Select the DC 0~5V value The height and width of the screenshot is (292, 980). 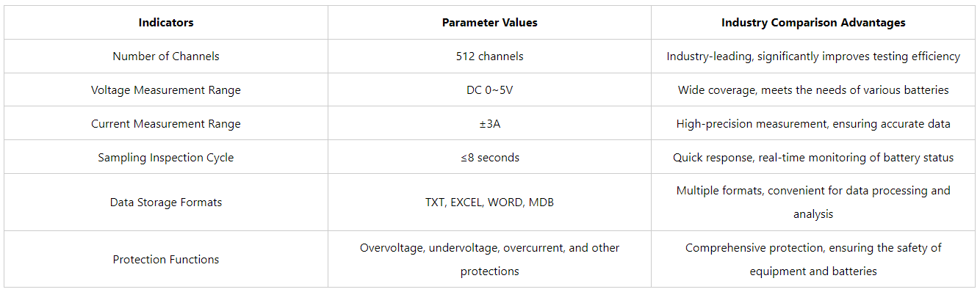coord(489,90)
